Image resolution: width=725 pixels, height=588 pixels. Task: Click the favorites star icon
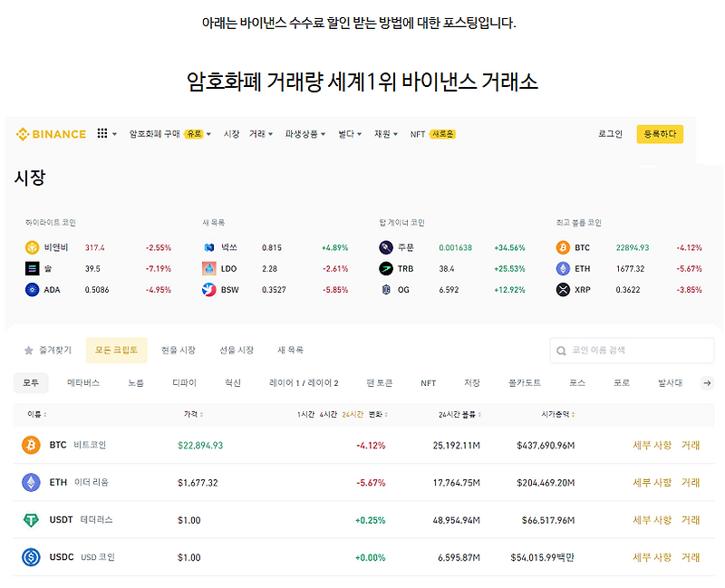coord(29,351)
